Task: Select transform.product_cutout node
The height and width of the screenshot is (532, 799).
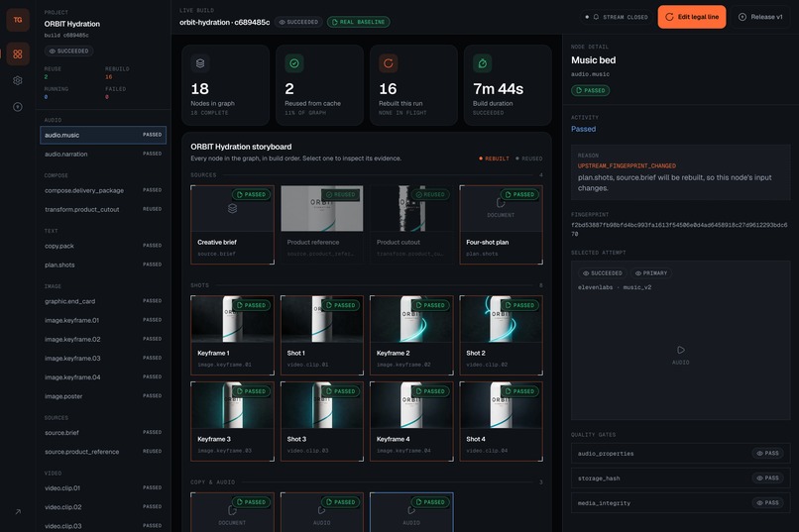Action: tap(103, 209)
